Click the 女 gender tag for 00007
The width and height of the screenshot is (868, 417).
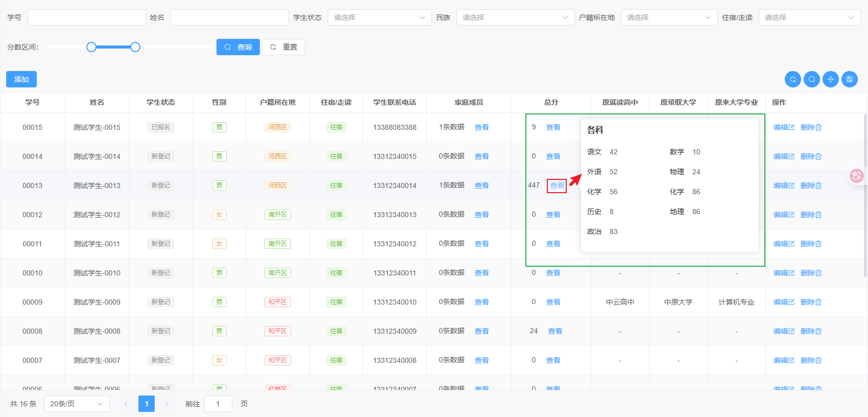coord(219,360)
